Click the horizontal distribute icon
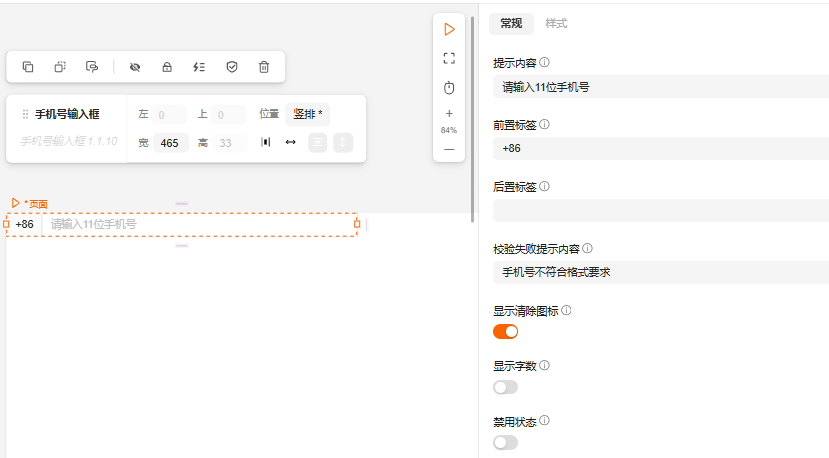Viewport: 829px width, 458px height. [x=265, y=142]
